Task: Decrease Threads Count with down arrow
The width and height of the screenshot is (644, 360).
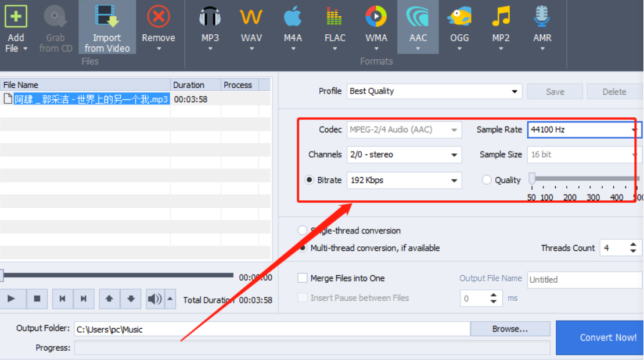Action: click(x=633, y=251)
